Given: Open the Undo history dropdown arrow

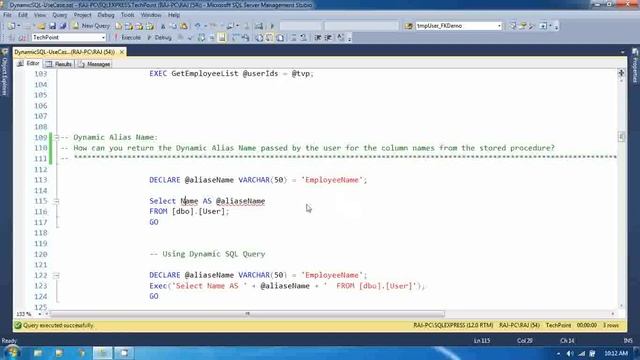Looking at the screenshot, I should tap(205, 26).
